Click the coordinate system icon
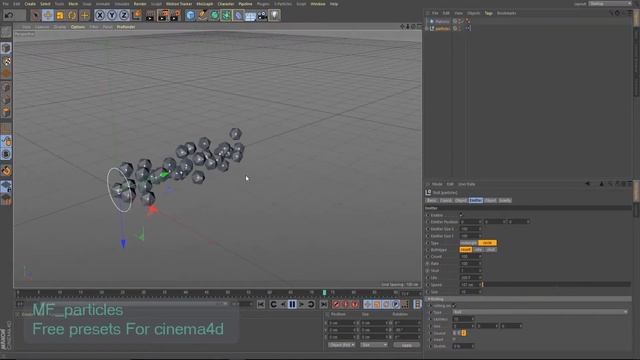Viewport: 640px width, 360px height. click(137, 16)
